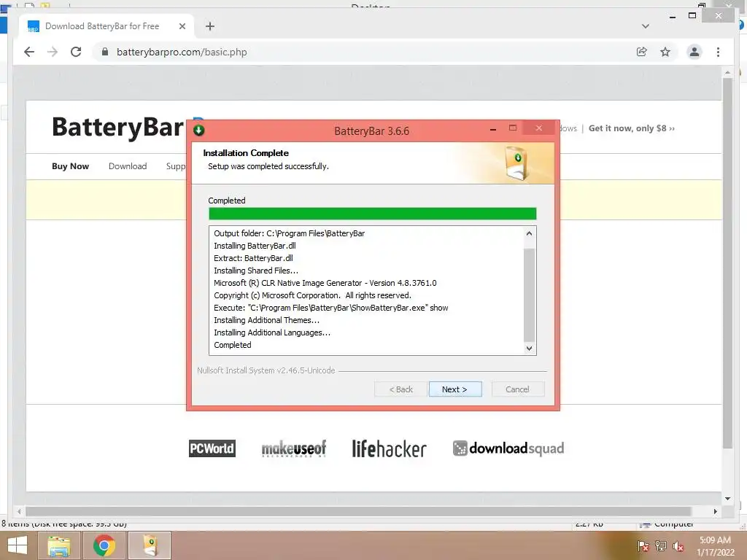Screen dimensions: 747x560
Task: Click the share page icon in Chrome
Action: pos(642,52)
